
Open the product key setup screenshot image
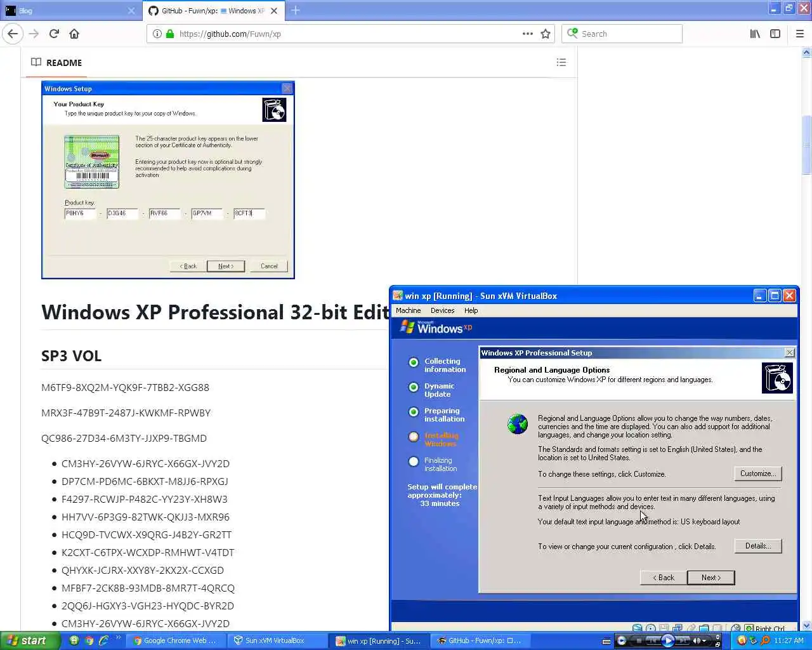(x=168, y=180)
